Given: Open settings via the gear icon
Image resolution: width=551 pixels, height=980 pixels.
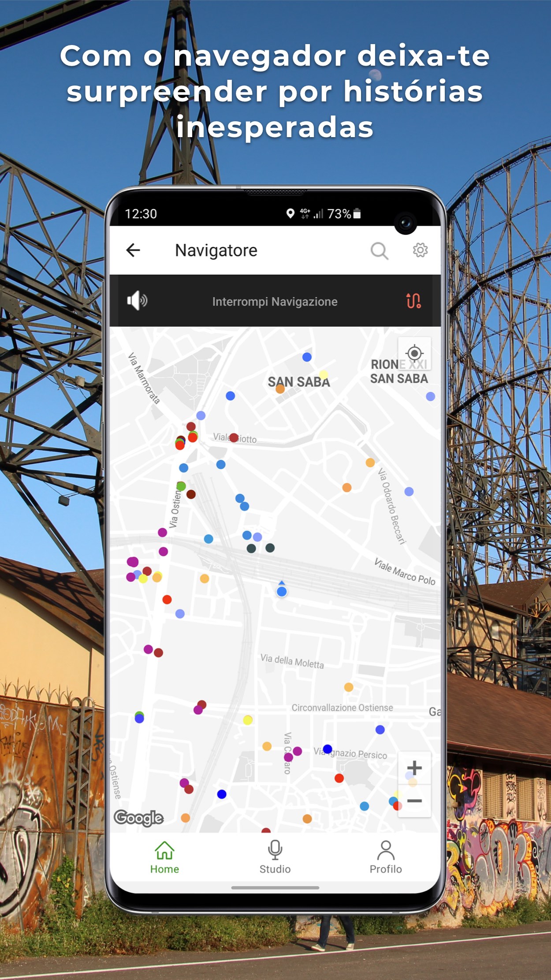Looking at the screenshot, I should [x=420, y=250].
